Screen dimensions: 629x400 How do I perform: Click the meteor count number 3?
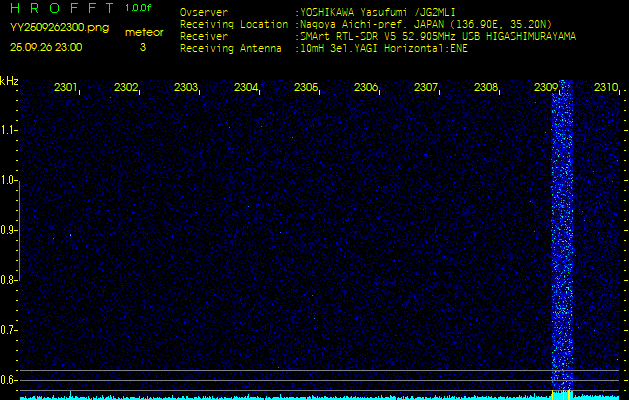tap(142, 47)
